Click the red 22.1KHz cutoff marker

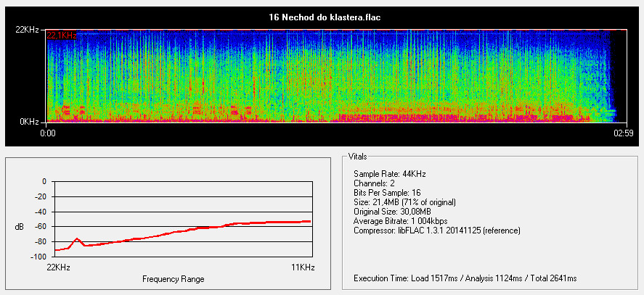(x=62, y=35)
